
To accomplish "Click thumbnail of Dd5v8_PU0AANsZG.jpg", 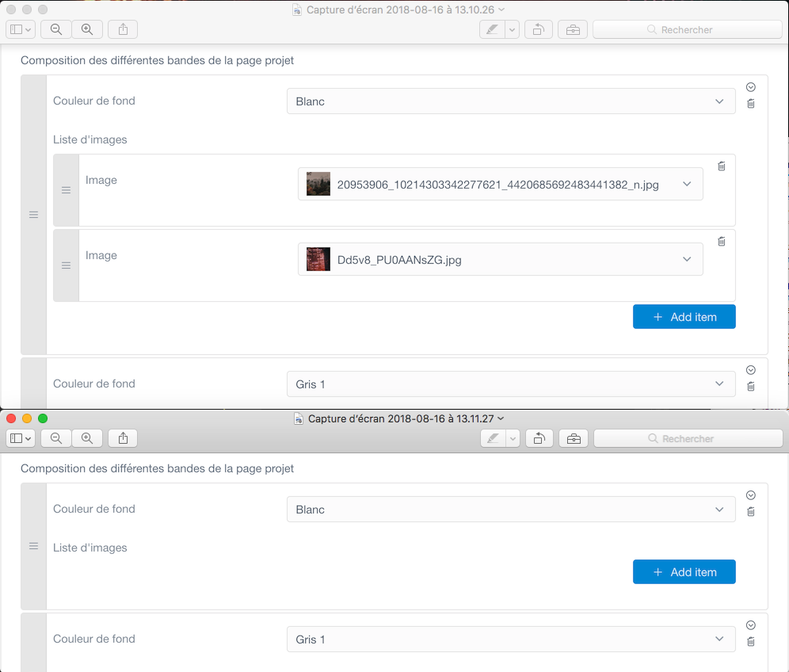I will (318, 259).
